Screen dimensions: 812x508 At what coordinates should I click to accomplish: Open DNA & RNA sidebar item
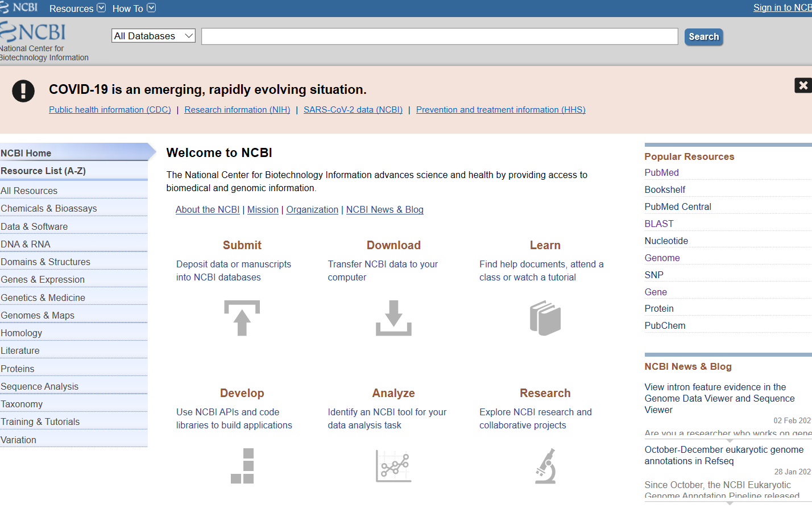[74, 244]
